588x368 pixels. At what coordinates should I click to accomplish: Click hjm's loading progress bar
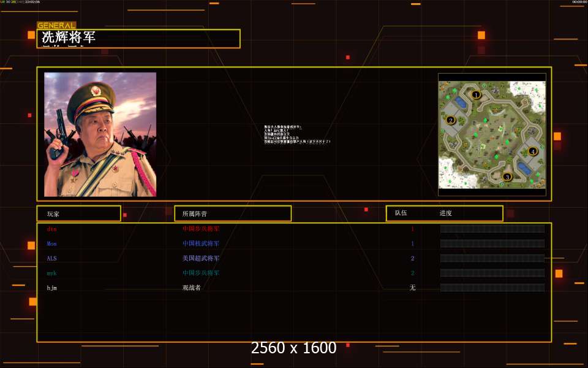click(x=492, y=288)
